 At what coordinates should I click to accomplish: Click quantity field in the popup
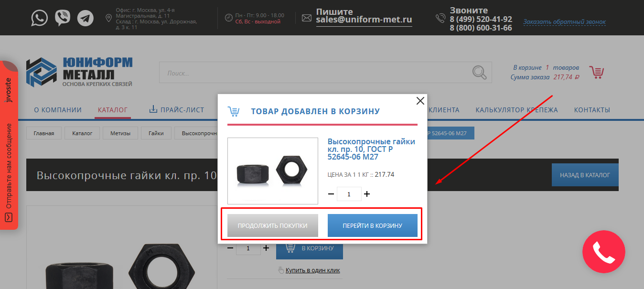click(349, 194)
